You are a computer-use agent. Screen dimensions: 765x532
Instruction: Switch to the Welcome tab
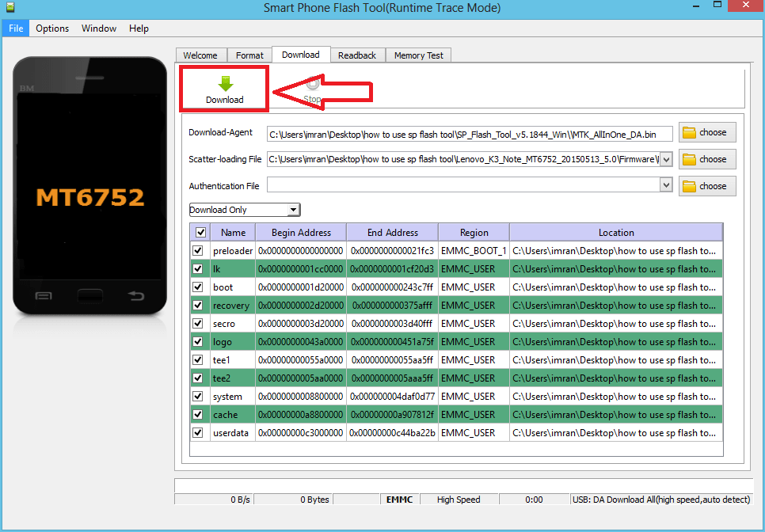(200, 55)
